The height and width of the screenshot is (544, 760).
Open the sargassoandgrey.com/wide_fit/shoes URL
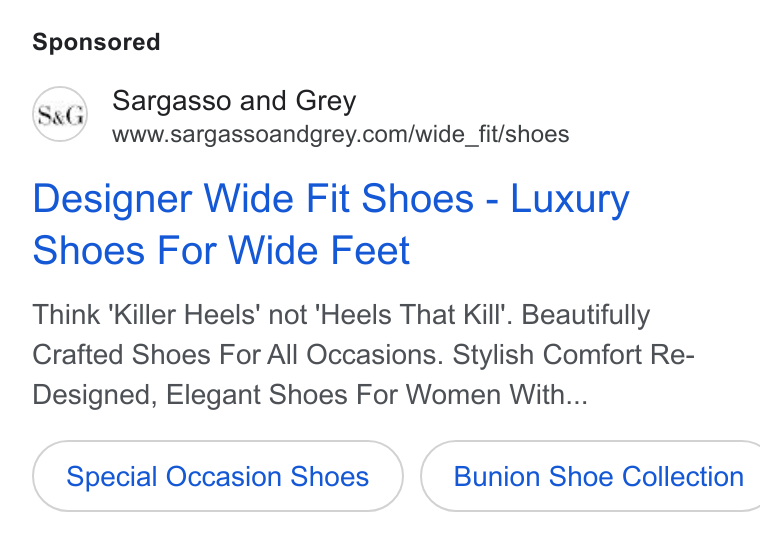tap(340, 134)
